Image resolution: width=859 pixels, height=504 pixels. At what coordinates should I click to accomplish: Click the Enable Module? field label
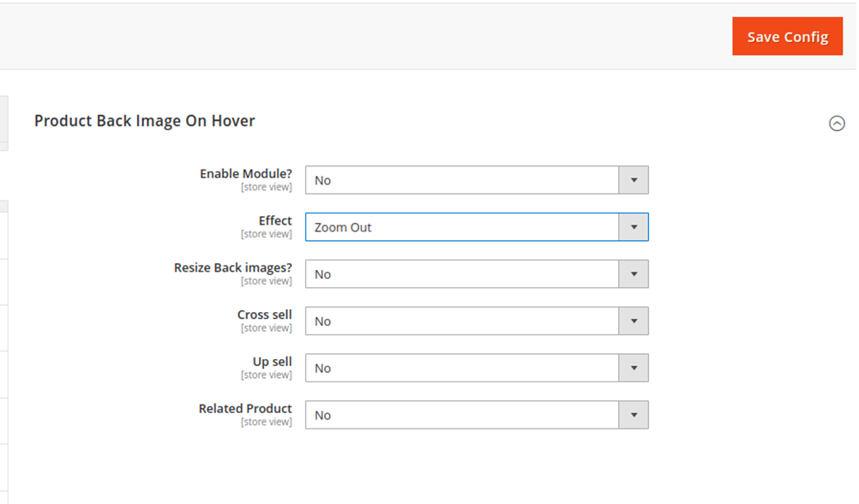pos(245,173)
